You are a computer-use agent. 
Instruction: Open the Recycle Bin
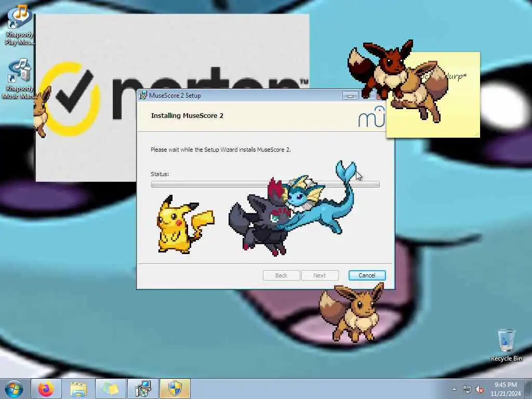(506, 345)
